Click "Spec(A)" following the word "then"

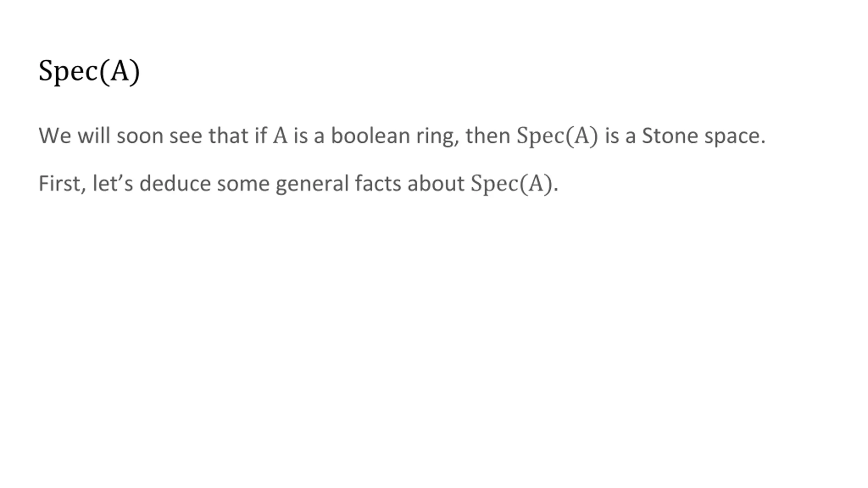point(557,136)
